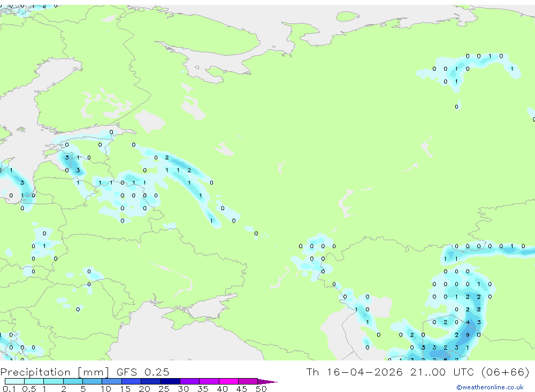Viewport: 535px width, 392px height.
Task: Click the 10–15 mm legend color swatch
Action: pyautogui.click(x=112, y=381)
